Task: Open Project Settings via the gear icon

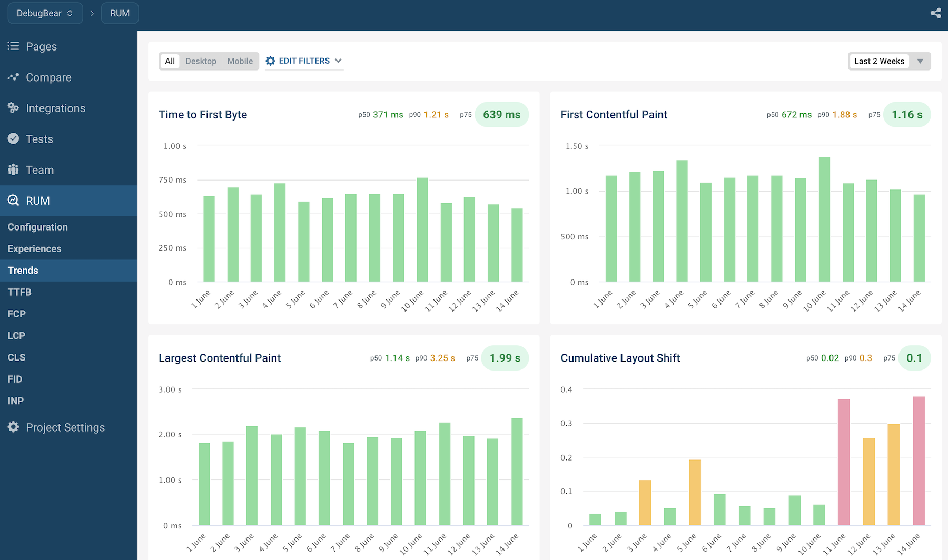Action: pos(13,427)
